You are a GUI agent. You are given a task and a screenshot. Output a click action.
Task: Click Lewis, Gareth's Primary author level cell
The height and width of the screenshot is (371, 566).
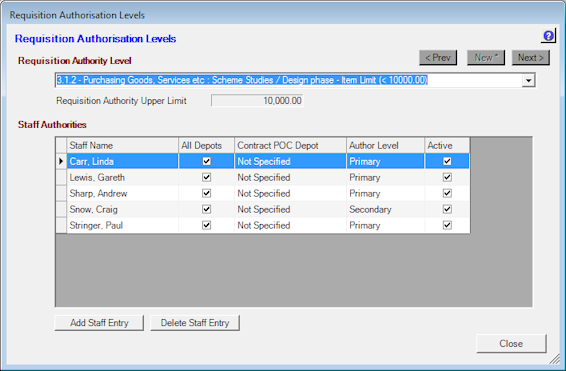pos(386,177)
